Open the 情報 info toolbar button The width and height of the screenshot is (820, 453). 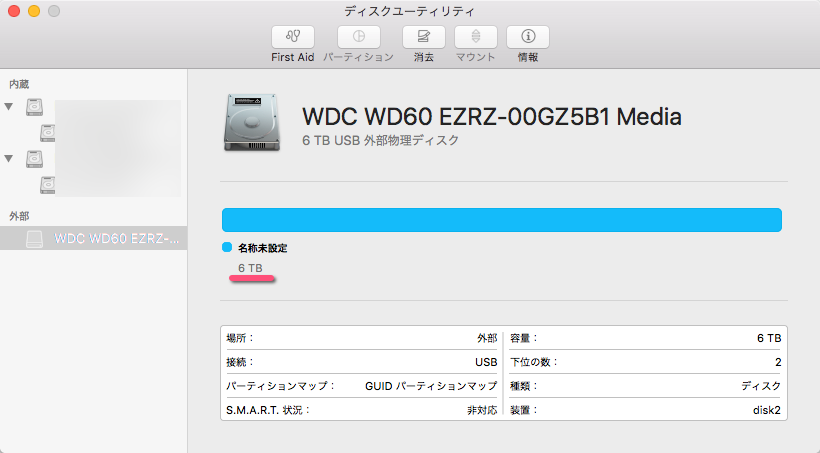[528, 37]
